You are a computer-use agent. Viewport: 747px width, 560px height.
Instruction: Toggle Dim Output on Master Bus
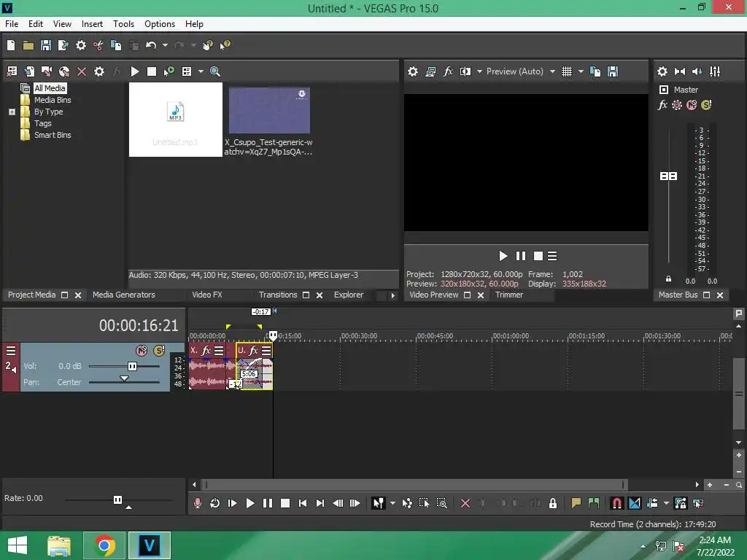697,71
